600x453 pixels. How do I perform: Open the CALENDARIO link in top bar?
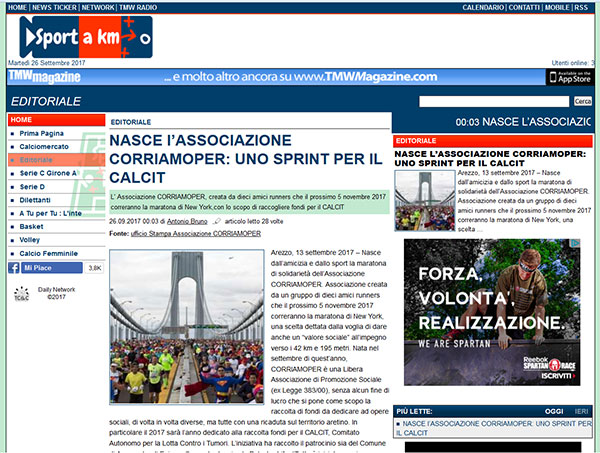(462, 7)
